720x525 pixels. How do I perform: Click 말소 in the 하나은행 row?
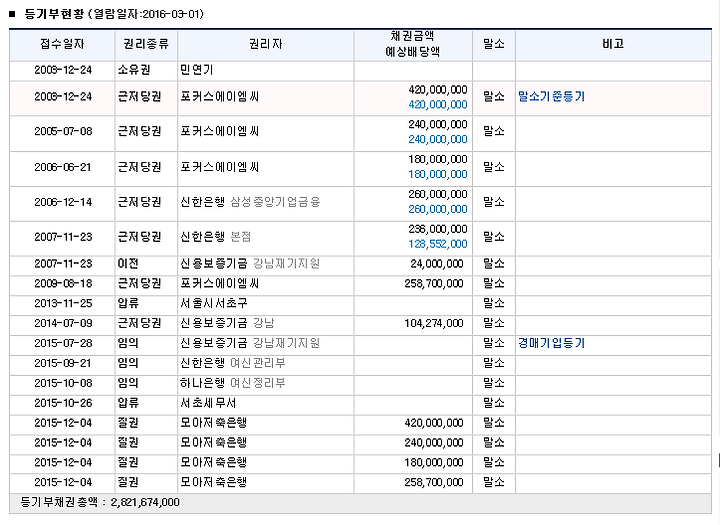point(494,383)
